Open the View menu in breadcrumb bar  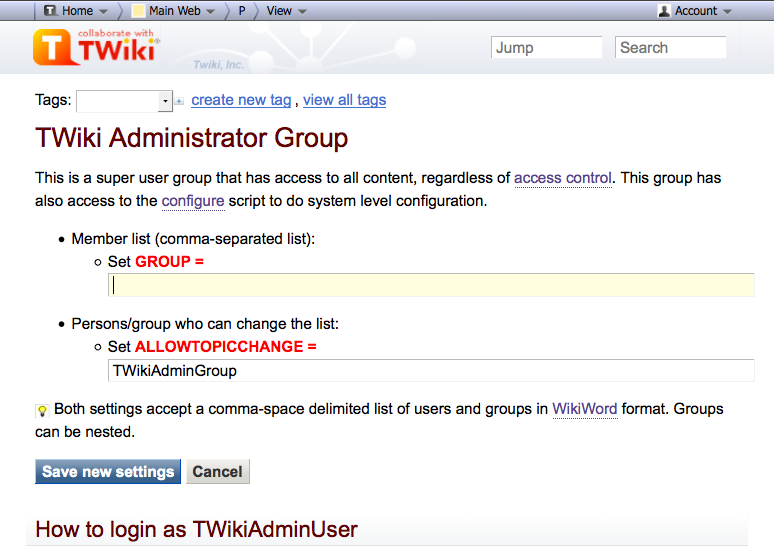coord(286,11)
